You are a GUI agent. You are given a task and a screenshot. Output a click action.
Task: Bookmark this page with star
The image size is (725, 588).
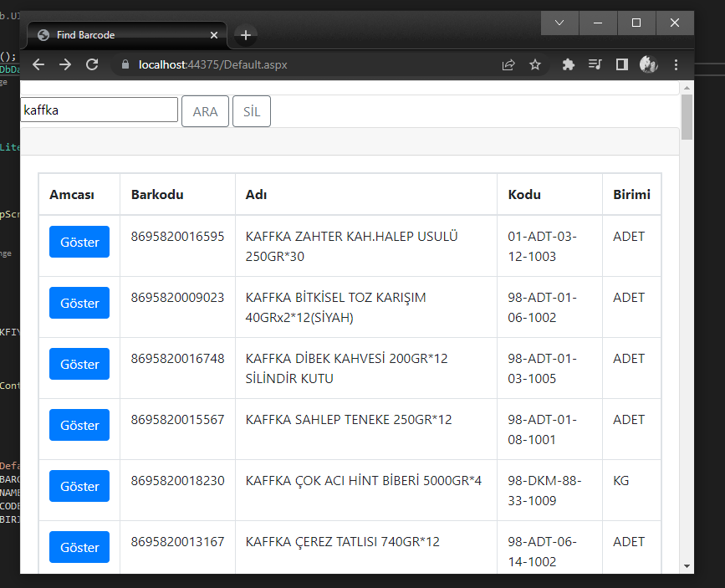(535, 64)
